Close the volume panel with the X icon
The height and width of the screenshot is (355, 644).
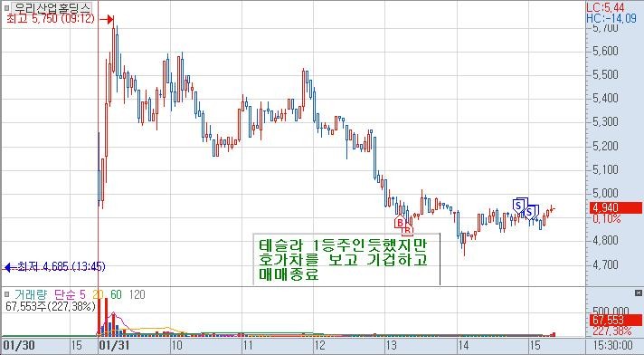click(x=638, y=293)
